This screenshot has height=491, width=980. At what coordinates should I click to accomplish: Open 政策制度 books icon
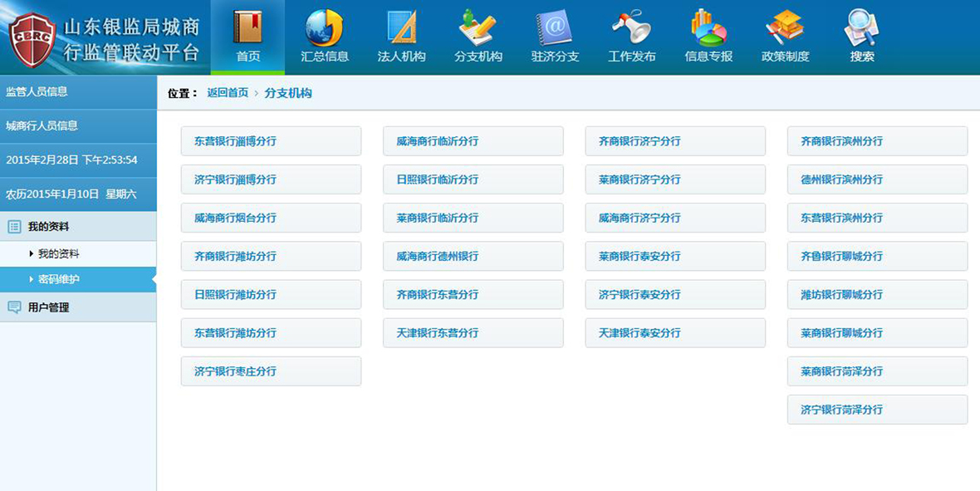click(785, 27)
